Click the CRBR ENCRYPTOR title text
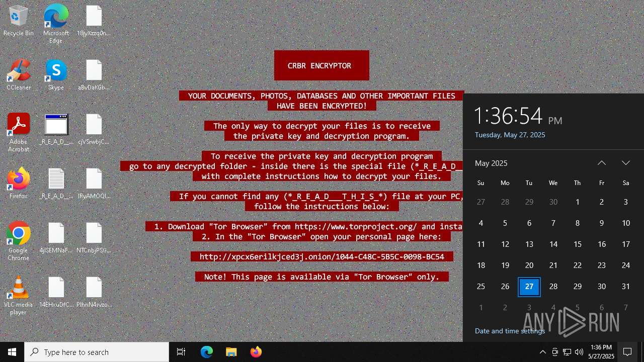The image size is (644, 362). pyautogui.click(x=319, y=65)
